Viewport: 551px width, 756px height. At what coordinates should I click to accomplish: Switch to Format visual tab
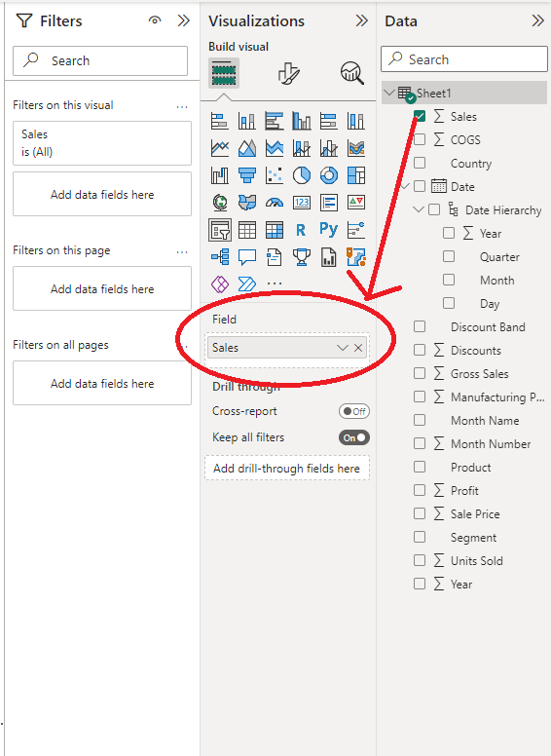(x=288, y=73)
